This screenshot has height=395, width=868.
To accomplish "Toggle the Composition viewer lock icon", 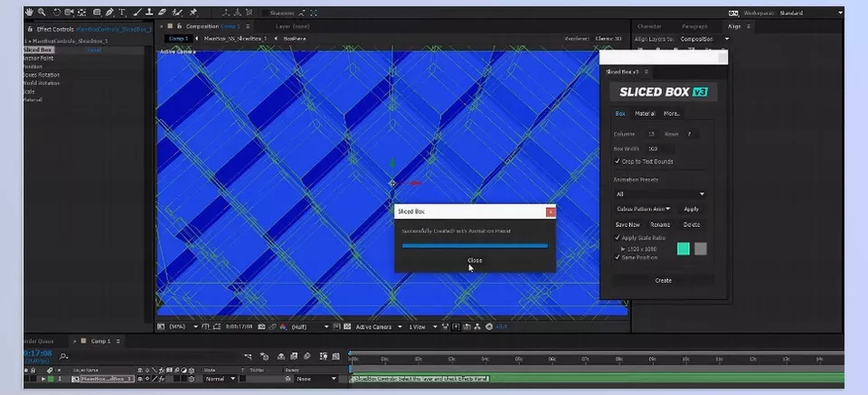I will 179,26.
